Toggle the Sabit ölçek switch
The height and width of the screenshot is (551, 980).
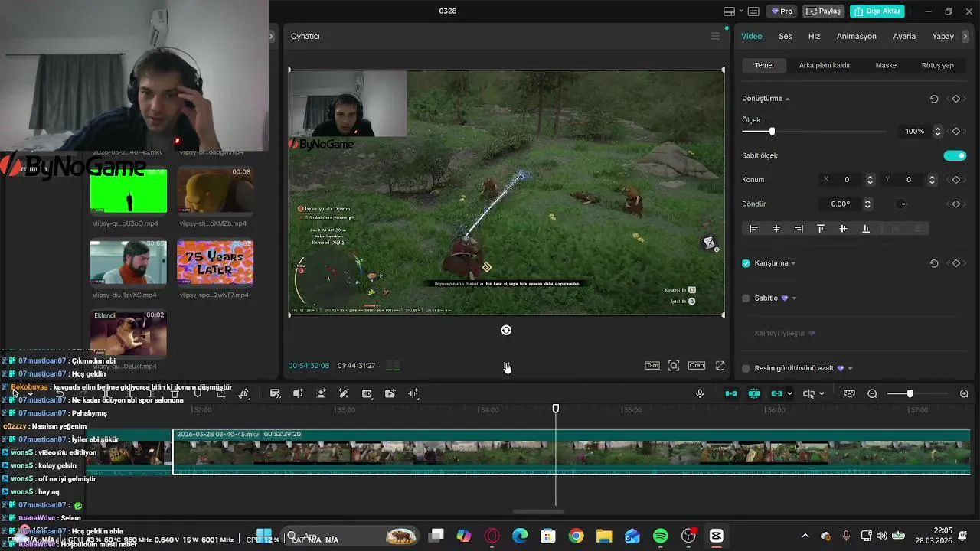pyautogui.click(x=955, y=155)
